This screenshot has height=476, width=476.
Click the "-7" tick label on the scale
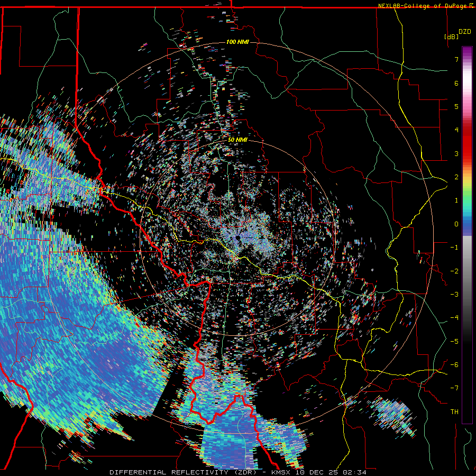pyautogui.click(x=454, y=388)
